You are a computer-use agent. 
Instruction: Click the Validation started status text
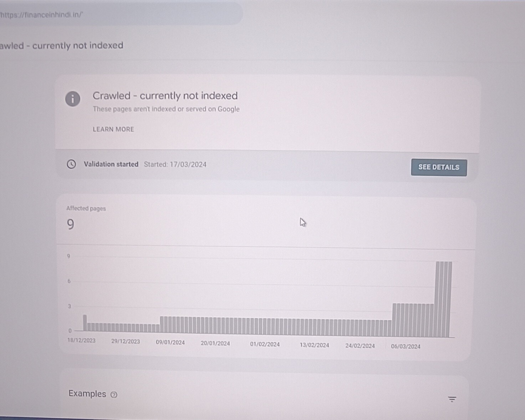[111, 164]
